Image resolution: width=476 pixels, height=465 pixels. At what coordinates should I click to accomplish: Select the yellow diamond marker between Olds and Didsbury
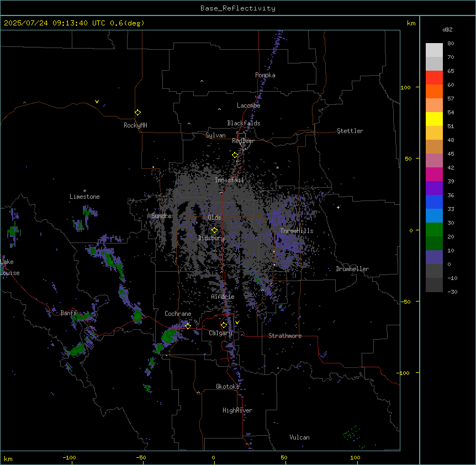click(x=214, y=230)
